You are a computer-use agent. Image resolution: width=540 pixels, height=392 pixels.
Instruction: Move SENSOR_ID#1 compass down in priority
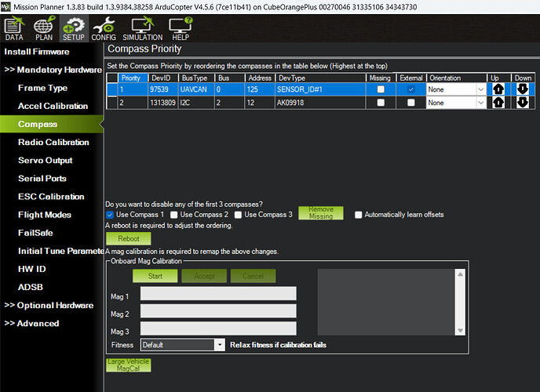pos(523,89)
